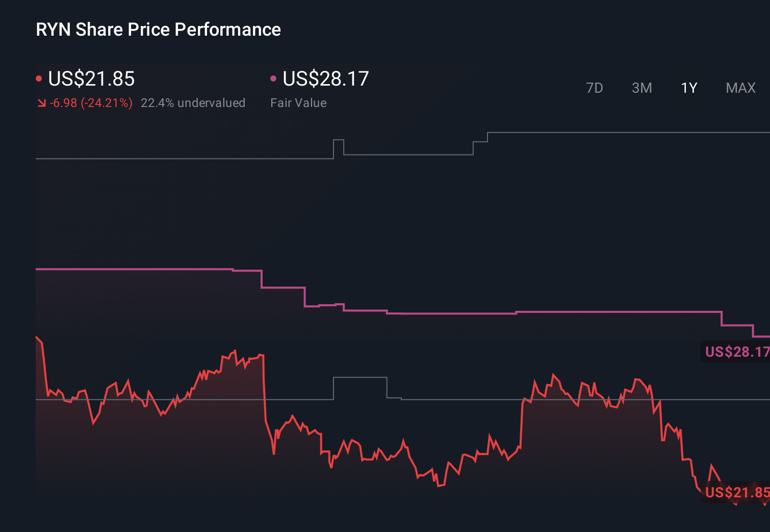Screen dimensions: 770x532
Task: Click the red downward trend arrow icon
Action: tap(42, 102)
